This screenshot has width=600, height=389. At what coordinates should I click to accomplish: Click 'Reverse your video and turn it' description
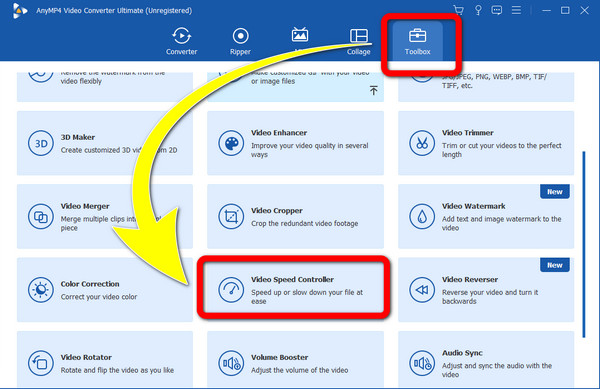pyautogui.click(x=490, y=297)
